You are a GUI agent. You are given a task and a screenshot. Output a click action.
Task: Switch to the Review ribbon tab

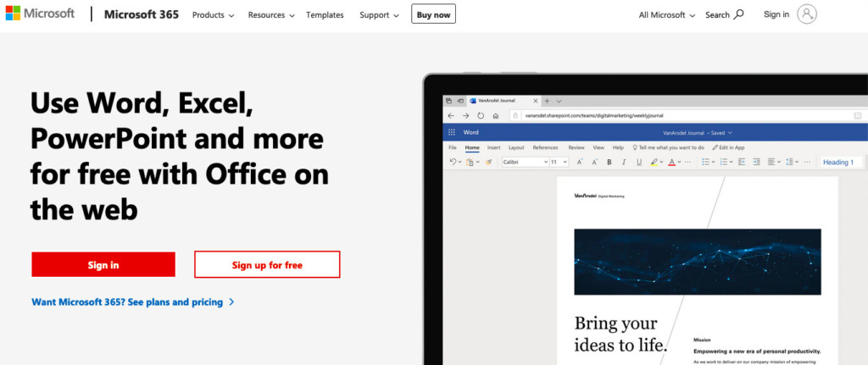click(576, 147)
